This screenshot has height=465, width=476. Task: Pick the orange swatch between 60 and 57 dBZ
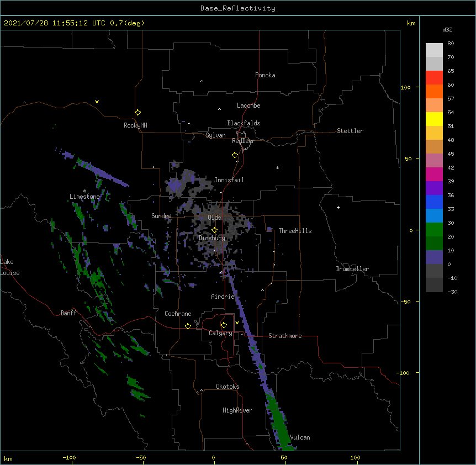tap(434, 91)
